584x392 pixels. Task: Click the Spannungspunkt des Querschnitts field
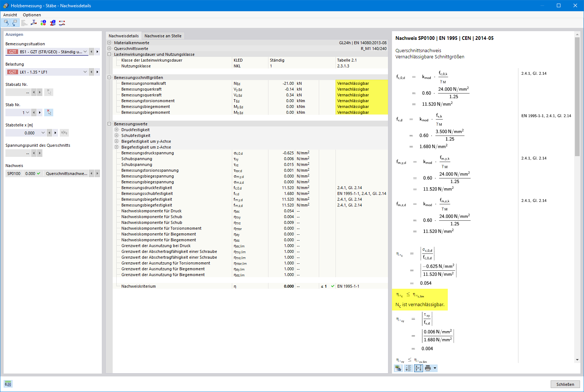[x=18, y=153]
